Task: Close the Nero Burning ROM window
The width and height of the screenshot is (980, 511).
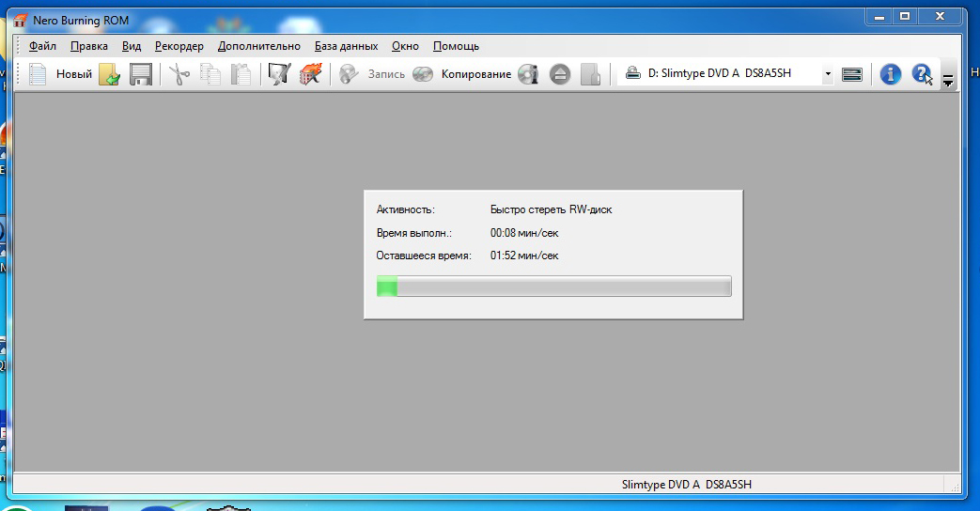Action: point(940,17)
